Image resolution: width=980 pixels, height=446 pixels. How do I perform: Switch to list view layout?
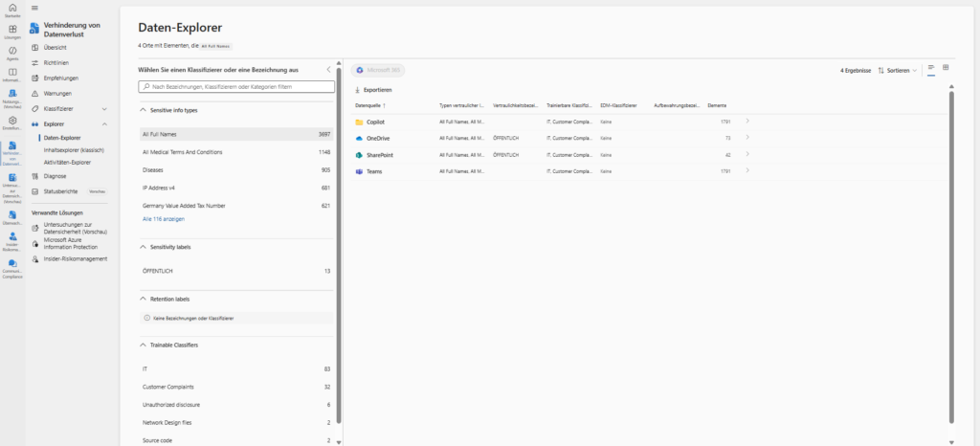pos(931,68)
